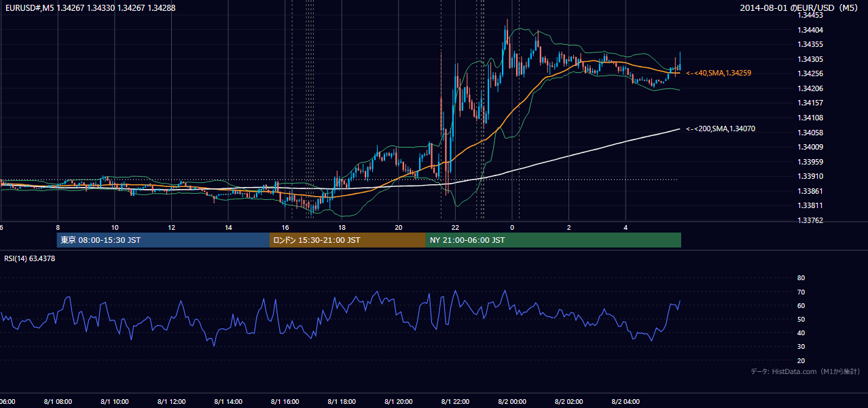Click hour tick 18 under price chart
This screenshot has height=408, width=868.
[x=342, y=227]
